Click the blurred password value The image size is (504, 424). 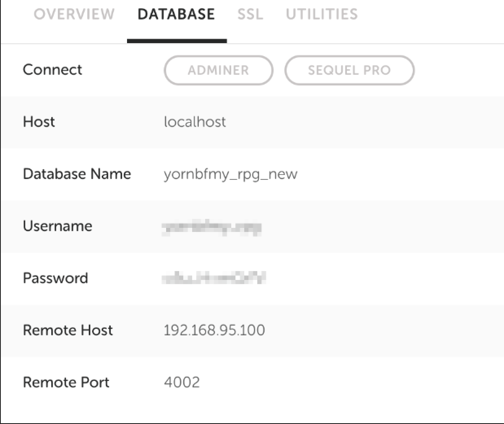click(214, 278)
